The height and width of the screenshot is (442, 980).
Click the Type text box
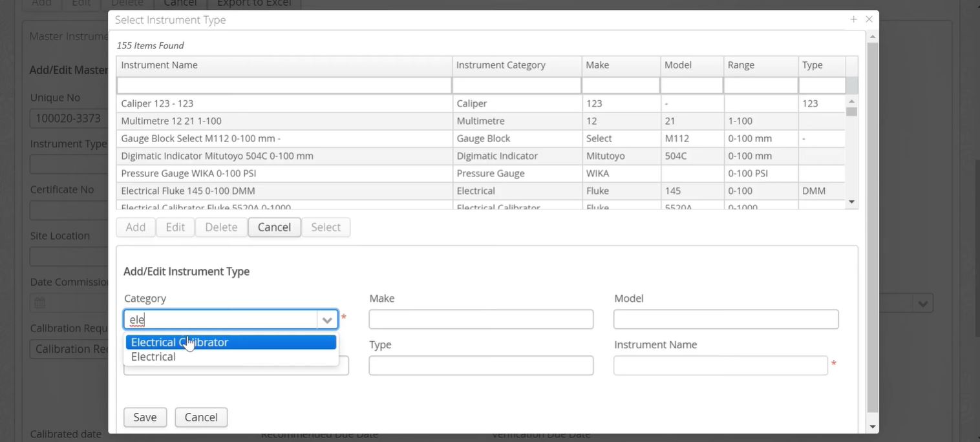coord(481,366)
